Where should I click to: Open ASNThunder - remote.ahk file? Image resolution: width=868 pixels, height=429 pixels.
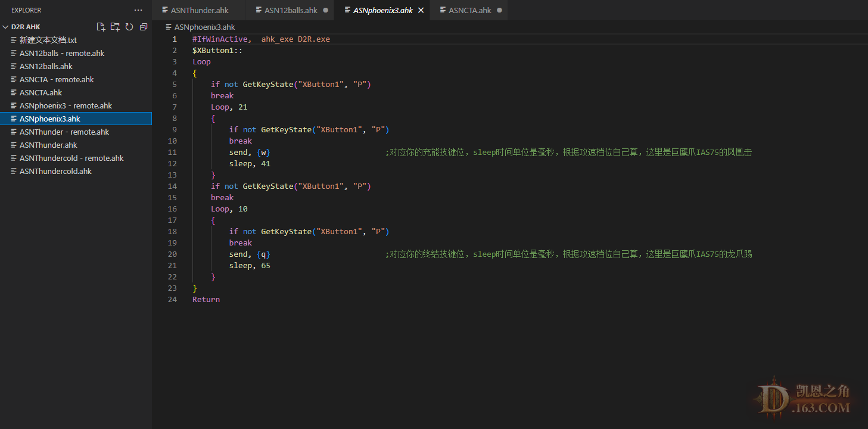(76, 132)
